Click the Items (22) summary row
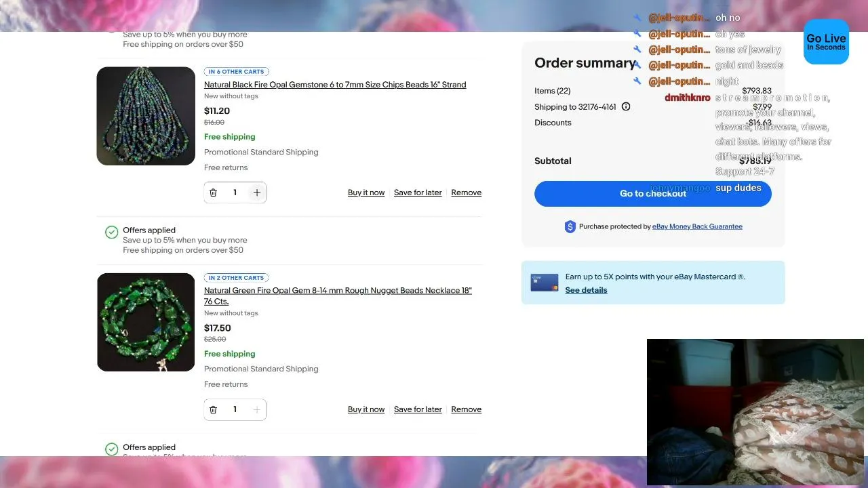Viewport: 868px width, 488px height. click(x=653, y=91)
